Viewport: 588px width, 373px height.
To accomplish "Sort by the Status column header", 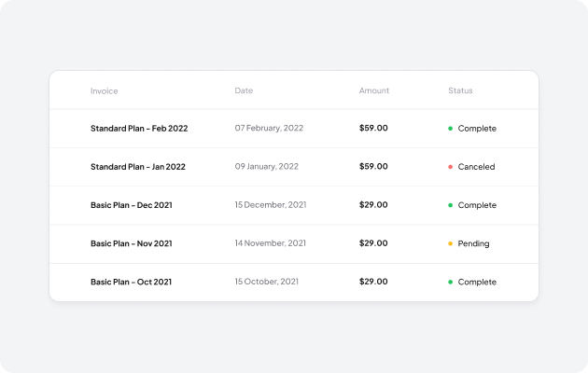I will 460,90.
